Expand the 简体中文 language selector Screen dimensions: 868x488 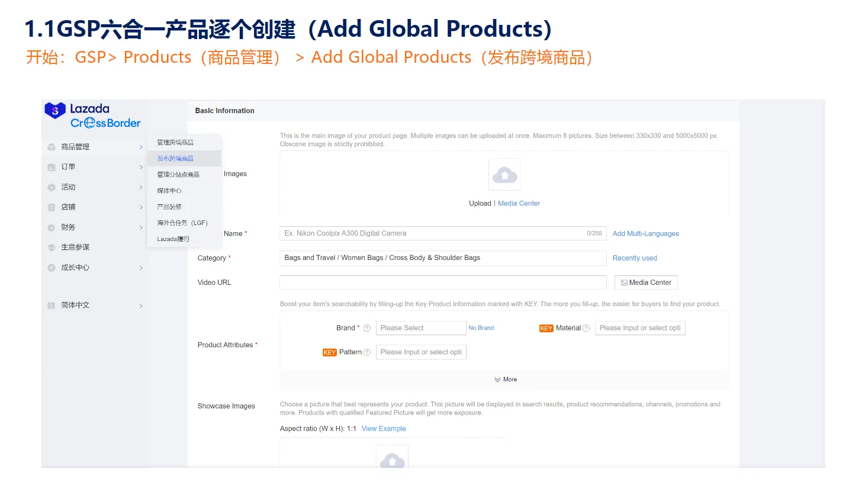pyautogui.click(x=95, y=306)
